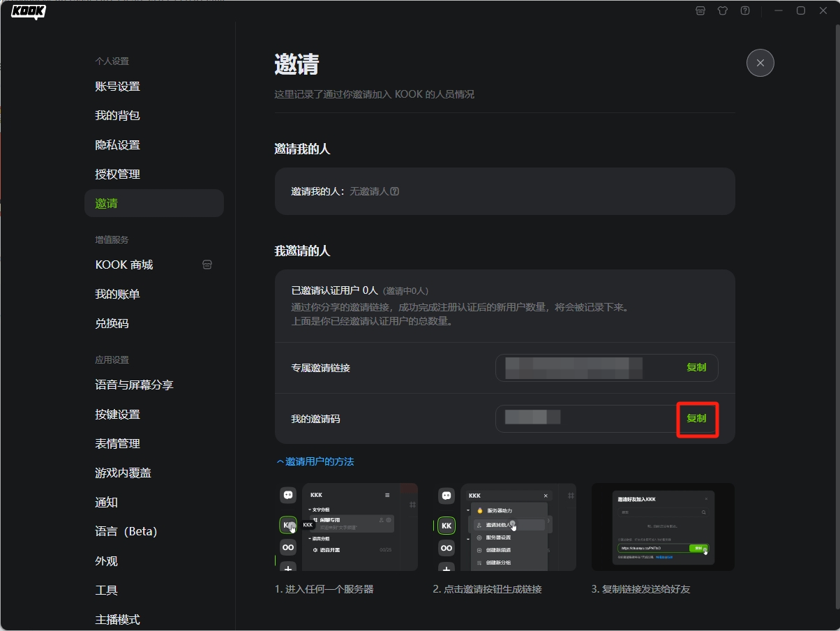Select 授权管理 in the sidebar

tap(154, 175)
